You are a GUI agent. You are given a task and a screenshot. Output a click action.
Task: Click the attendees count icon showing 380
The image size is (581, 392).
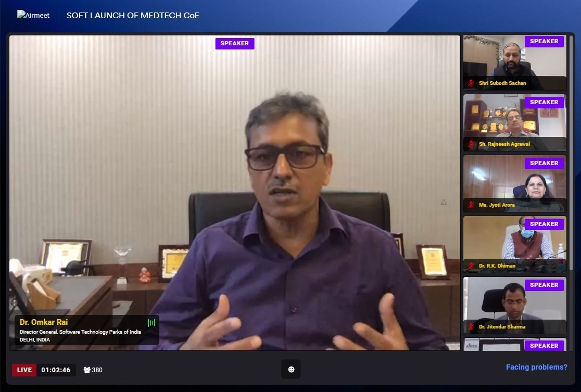pos(87,370)
